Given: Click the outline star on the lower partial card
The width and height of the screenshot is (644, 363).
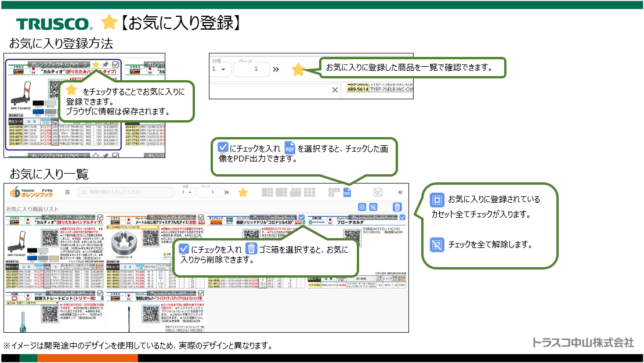Looking at the screenshot, I should [x=96, y=156].
